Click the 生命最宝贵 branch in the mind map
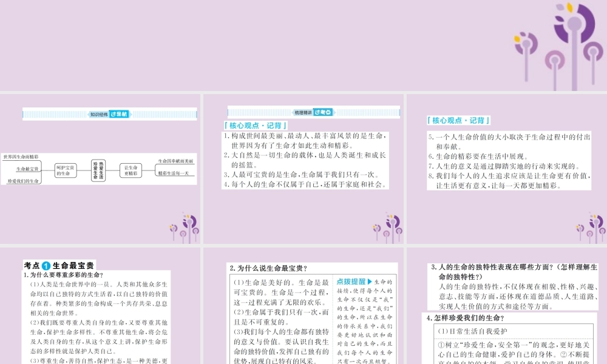This screenshot has width=607, height=364. coord(27,169)
